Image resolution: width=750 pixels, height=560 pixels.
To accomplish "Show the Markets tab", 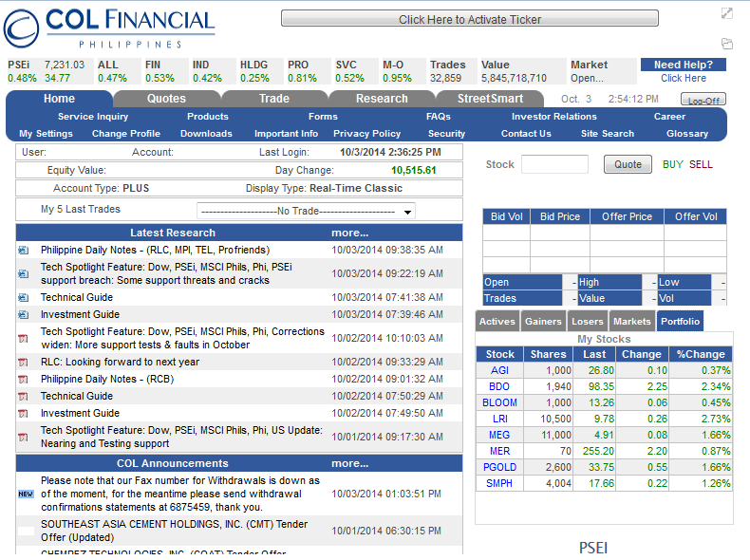I will coord(632,322).
